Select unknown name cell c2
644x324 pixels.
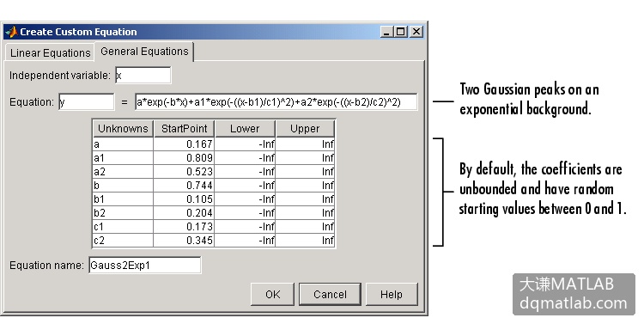[x=123, y=241]
